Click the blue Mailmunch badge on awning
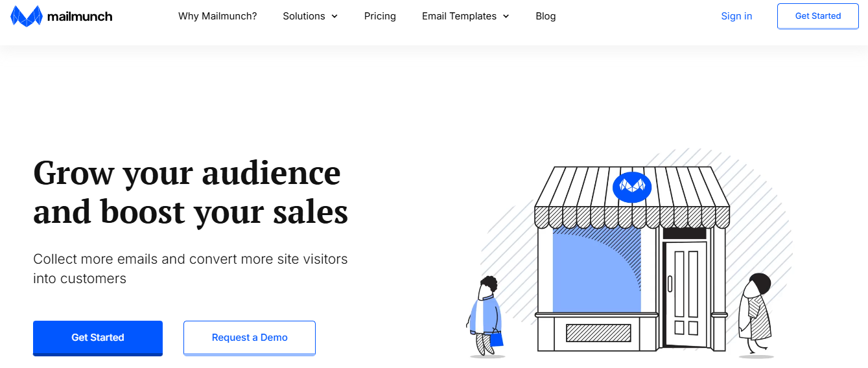 pos(631,187)
